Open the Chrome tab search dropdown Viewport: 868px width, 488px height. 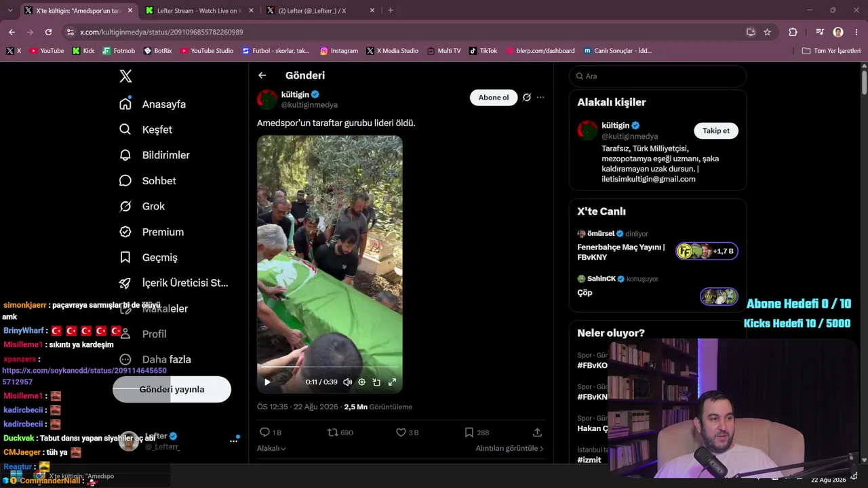[x=10, y=10]
